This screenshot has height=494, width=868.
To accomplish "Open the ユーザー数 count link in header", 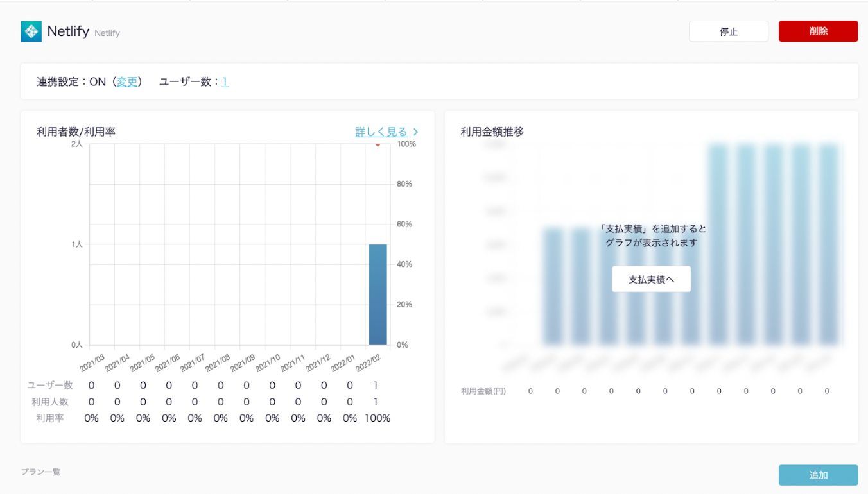I will tap(225, 81).
